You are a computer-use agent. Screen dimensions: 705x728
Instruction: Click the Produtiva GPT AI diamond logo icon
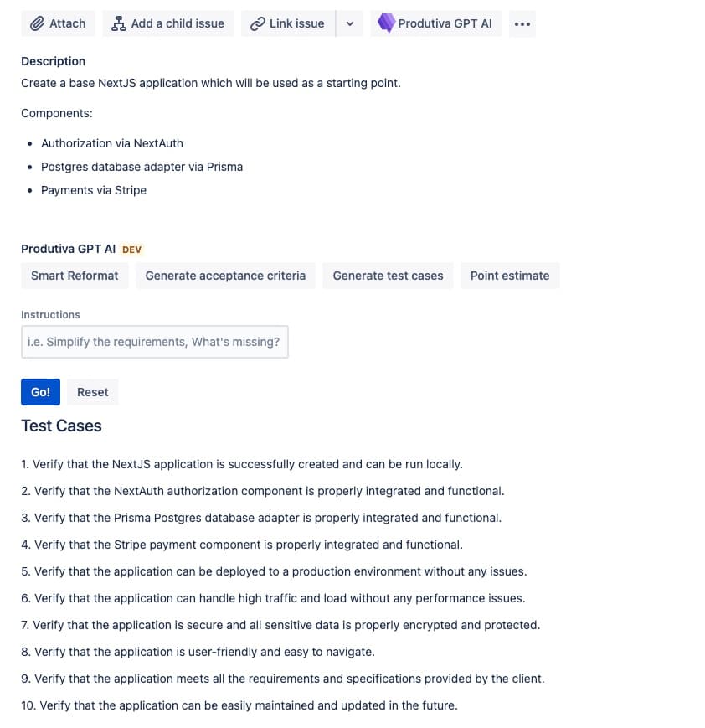386,23
